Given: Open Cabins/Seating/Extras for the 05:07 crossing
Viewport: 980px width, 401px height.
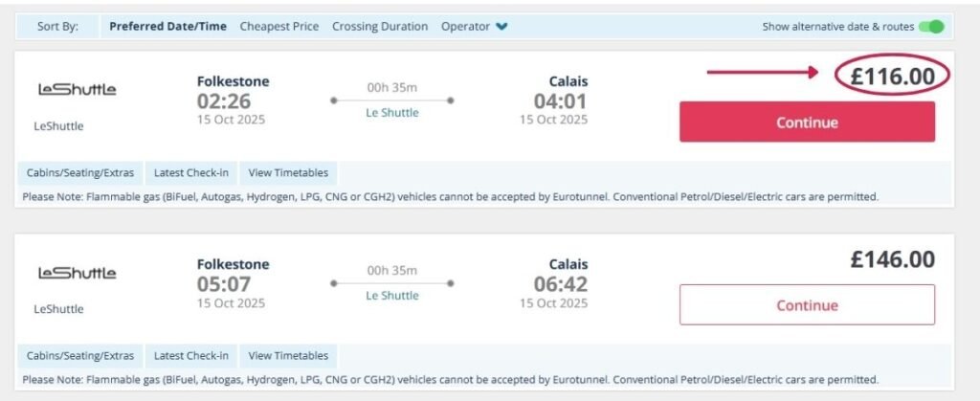Looking at the screenshot, I should pos(80,356).
